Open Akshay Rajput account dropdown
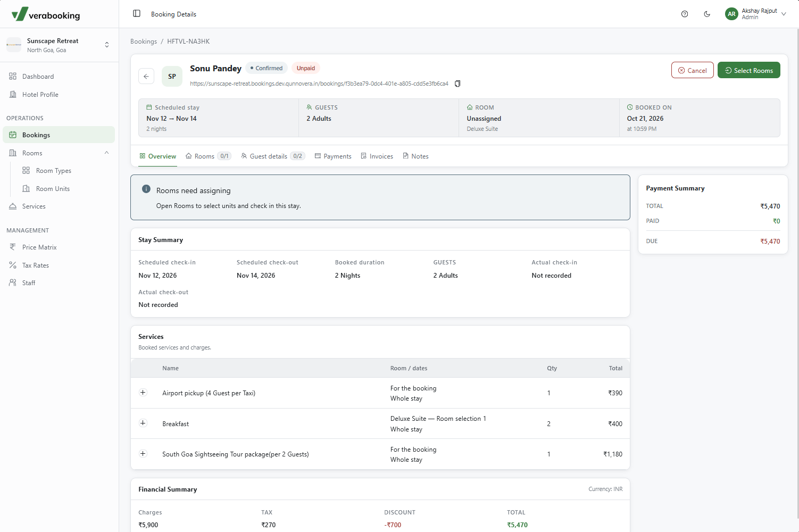799x532 pixels. [x=756, y=14]
